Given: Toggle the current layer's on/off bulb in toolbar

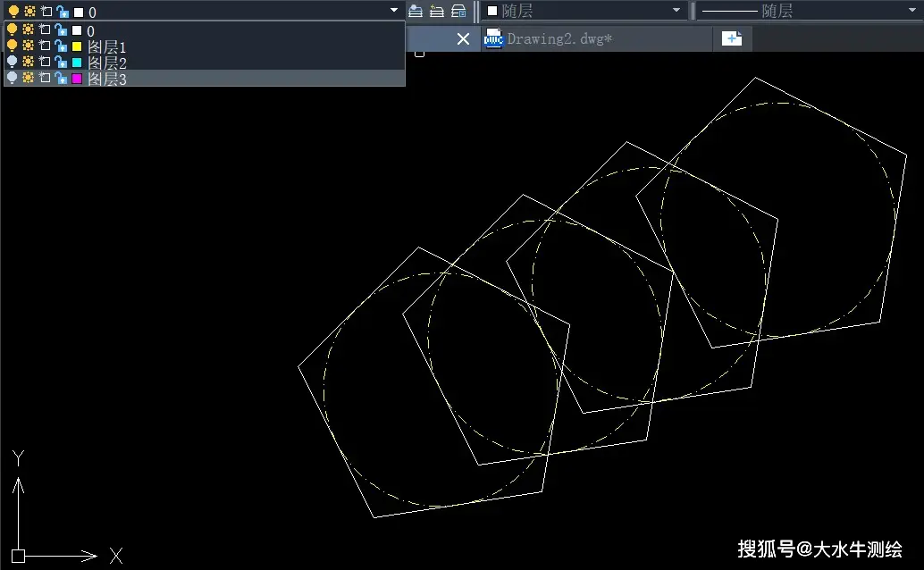Looking at the screenshot, I should [13, 12].
